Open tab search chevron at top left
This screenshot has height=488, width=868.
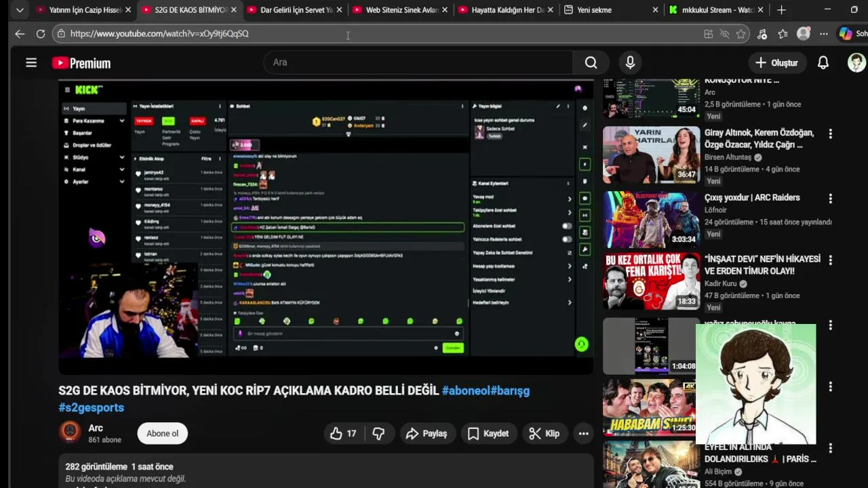tap(20, 10)
